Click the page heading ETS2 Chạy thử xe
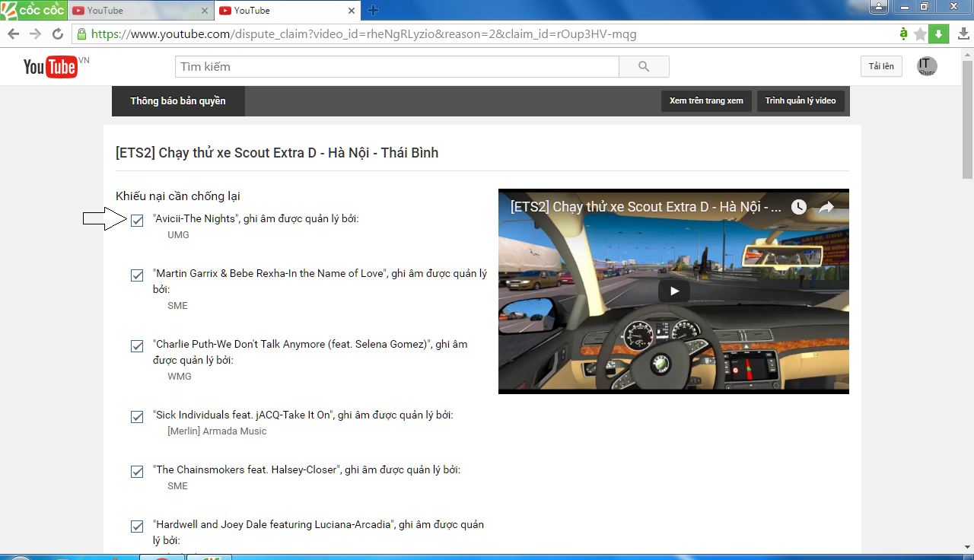 tap(277, 153)
